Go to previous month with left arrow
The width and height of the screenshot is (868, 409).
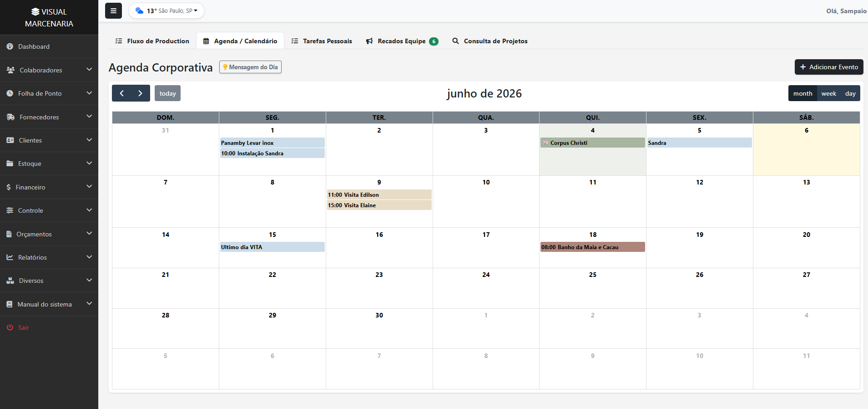tap(121, 93)
